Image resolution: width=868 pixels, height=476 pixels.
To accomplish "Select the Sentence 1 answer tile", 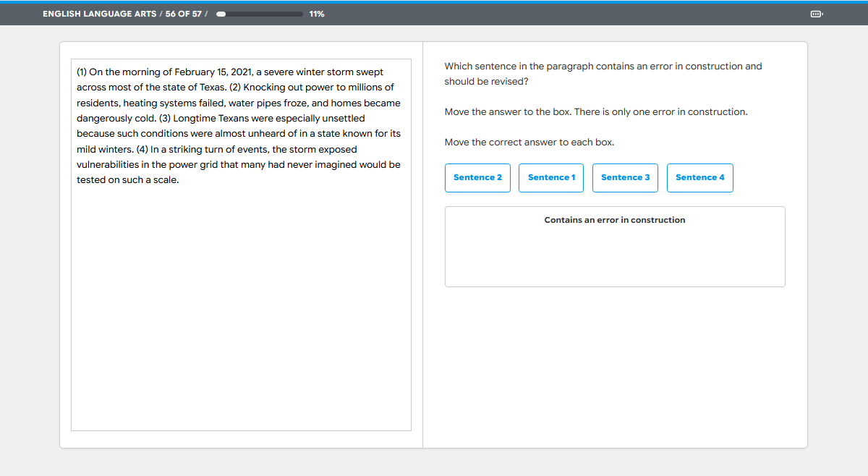I will [x=551, y=178].
